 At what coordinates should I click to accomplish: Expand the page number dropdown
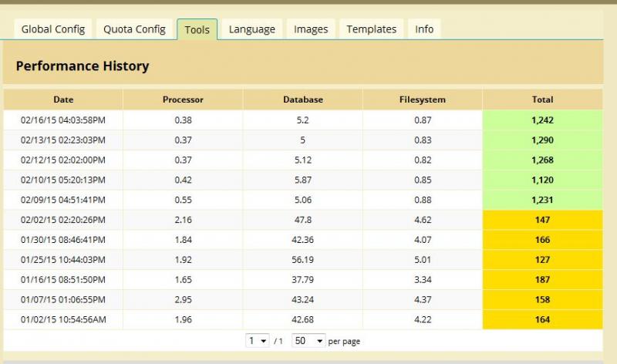pyautogui.click(x=258, y=340)
